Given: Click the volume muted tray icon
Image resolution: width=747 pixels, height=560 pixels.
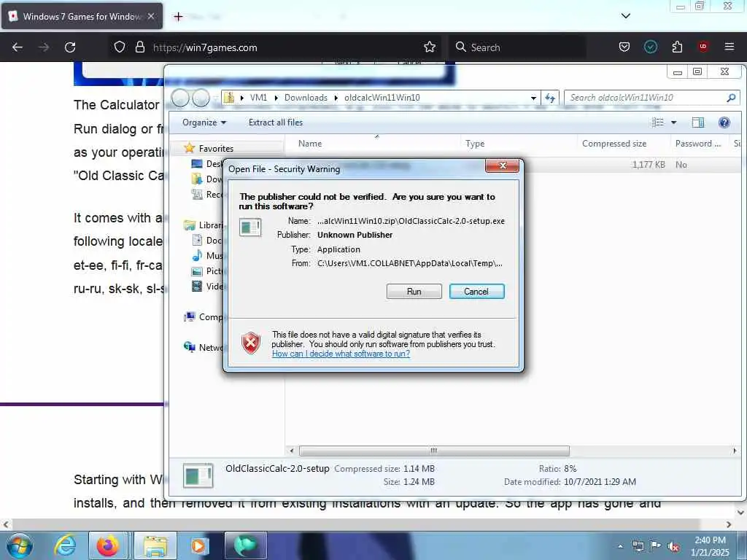Looking at the screenshot, I should tap(673, 546).
